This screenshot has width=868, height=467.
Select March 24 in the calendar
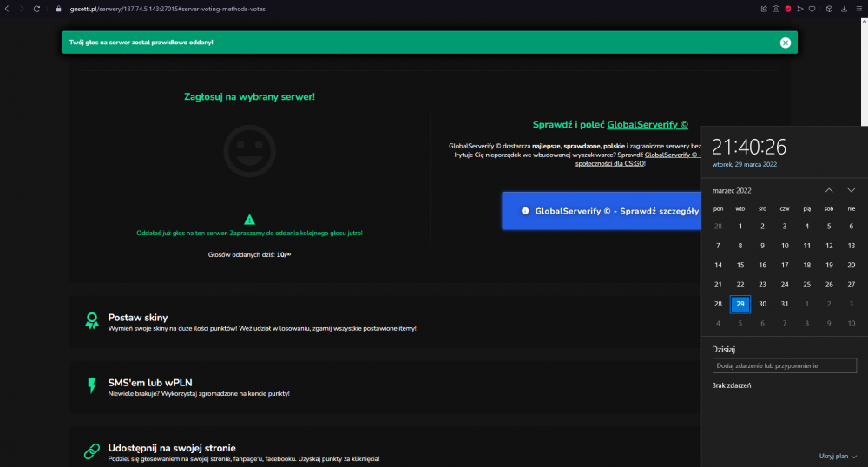point(785,285)
